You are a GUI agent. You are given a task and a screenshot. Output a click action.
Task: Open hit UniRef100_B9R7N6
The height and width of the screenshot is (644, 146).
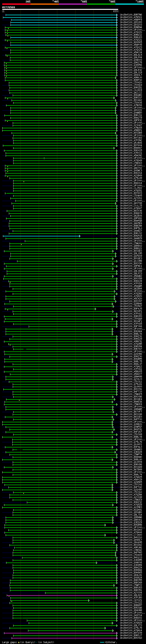click(131, 15)
